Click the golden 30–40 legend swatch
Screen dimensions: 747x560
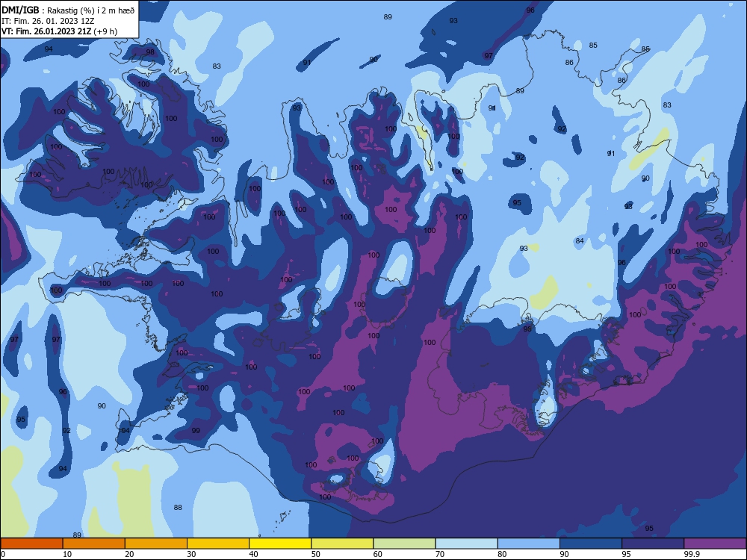tap(218, 544)
